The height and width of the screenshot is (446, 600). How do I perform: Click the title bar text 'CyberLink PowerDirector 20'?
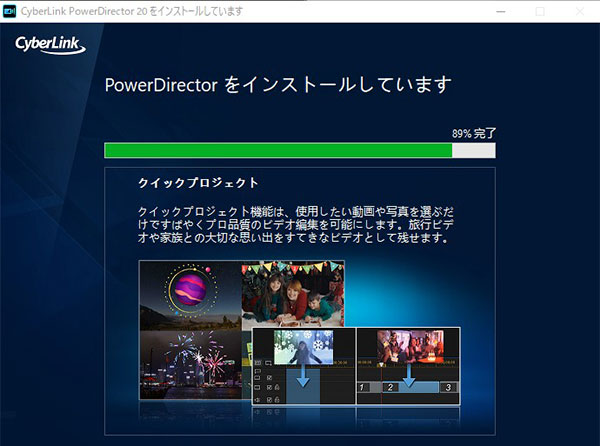click(84, 11)
